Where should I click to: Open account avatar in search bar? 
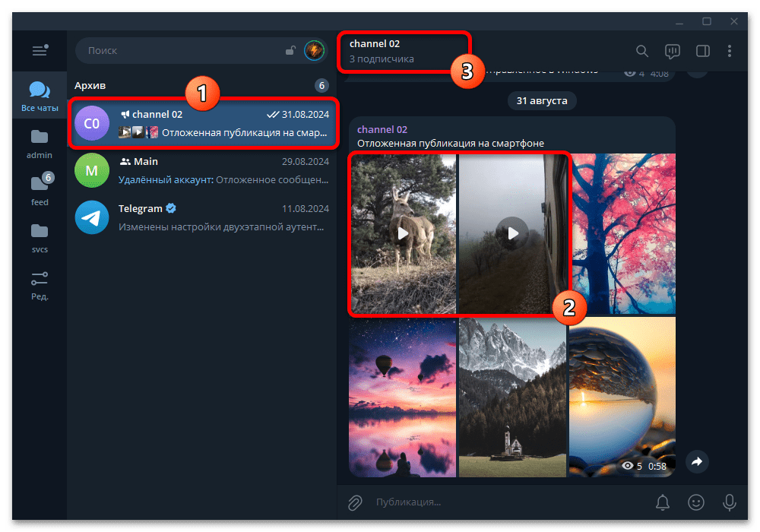tap(314, 50)
